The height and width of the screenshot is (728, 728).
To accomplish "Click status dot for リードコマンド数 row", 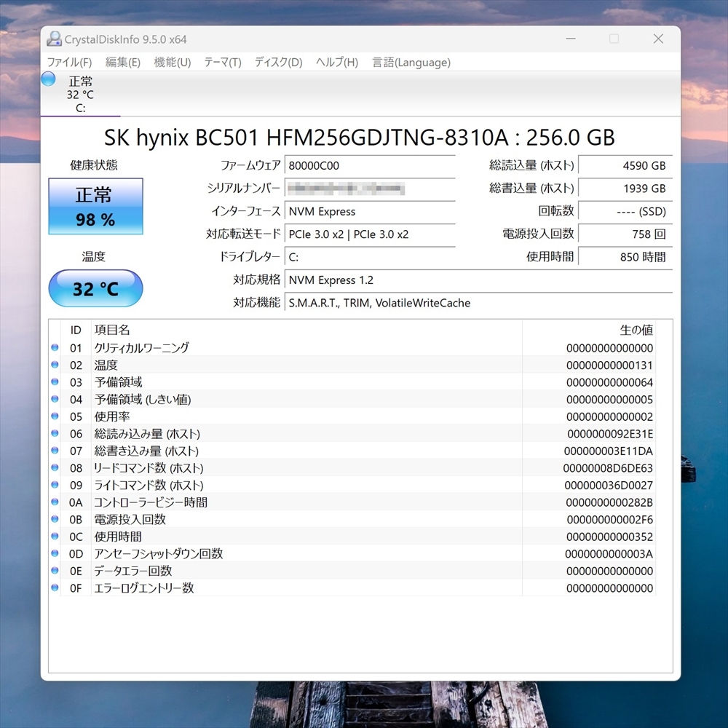I will (55, 467).
